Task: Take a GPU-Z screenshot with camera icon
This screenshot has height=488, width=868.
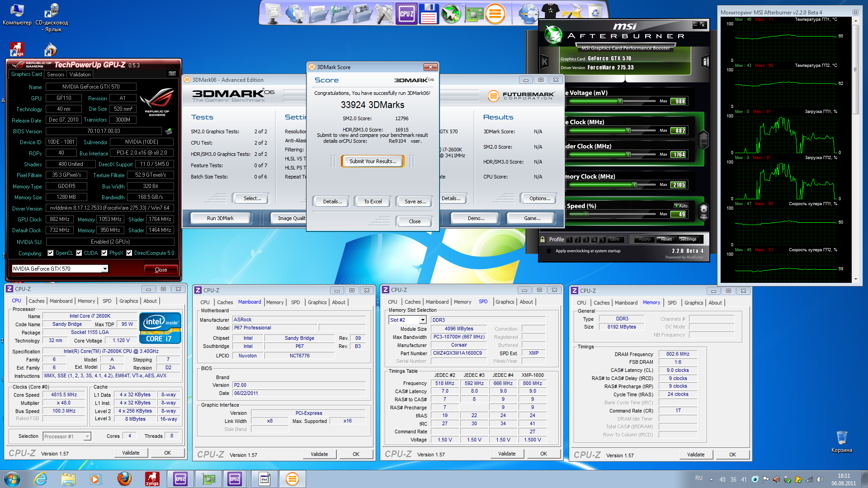Action: click(x=172, y=74)
